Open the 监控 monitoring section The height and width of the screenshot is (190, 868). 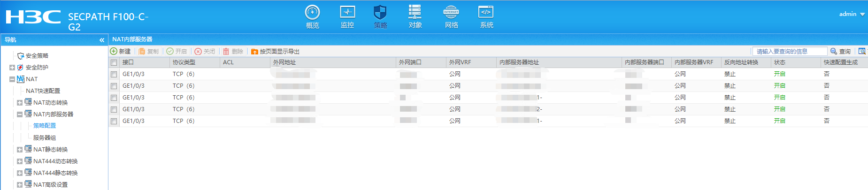[347, 17]
